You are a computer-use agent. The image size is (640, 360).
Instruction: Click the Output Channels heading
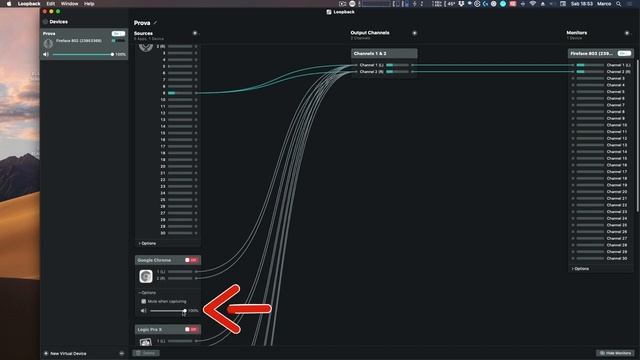(x=370, y=33)
